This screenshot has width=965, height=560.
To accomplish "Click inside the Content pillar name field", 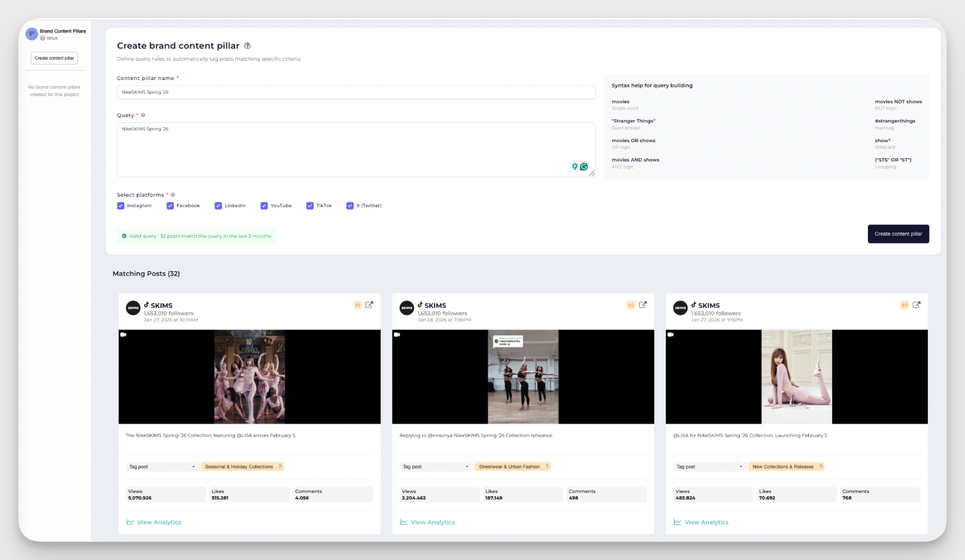I will (x=356, y=92).
